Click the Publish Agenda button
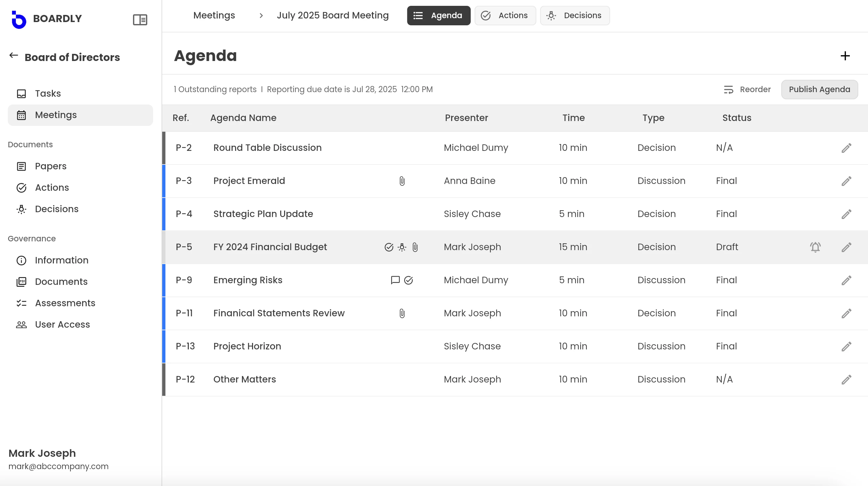The image size is (868, 486). point(819,89)
